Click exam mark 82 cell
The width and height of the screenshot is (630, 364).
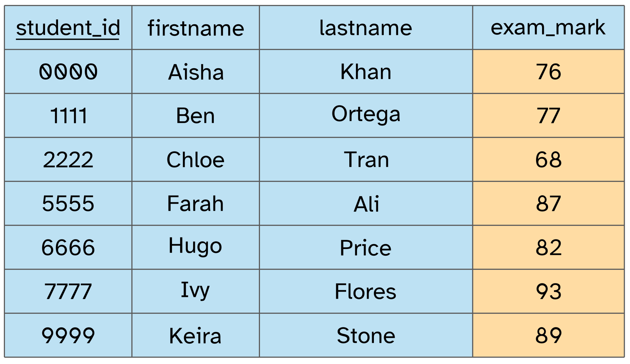pos(548,247)
